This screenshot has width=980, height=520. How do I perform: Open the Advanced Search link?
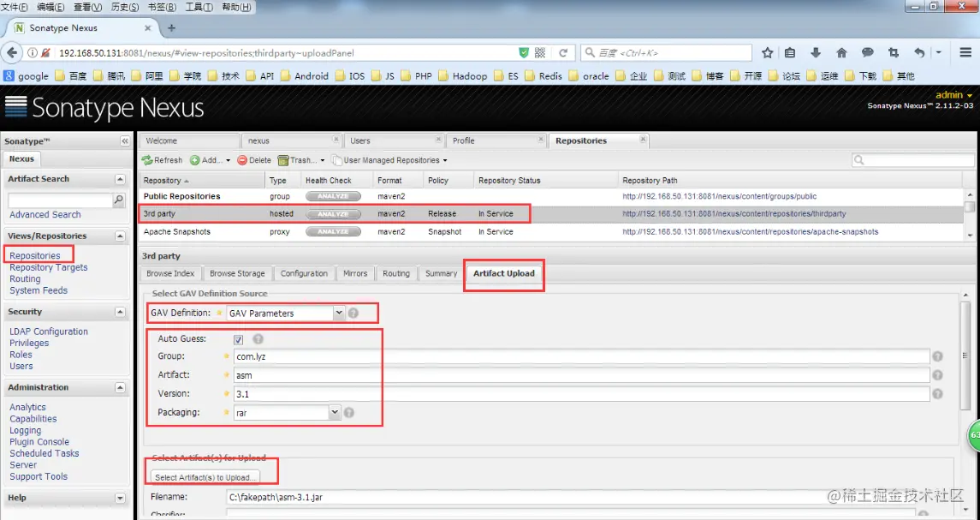click(45, 215)
